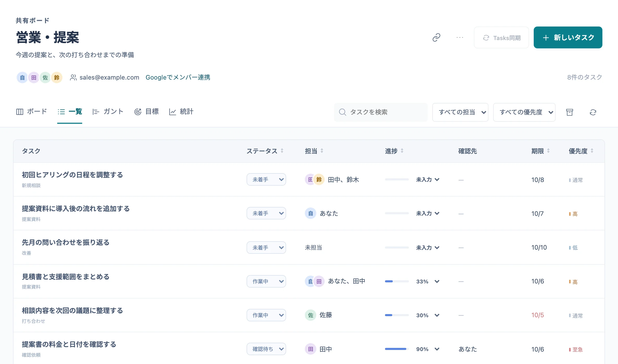This screenshot has height=364, width=618.
Task: Open the すべての担当 filter dropdown
Action: coord(460,112)
